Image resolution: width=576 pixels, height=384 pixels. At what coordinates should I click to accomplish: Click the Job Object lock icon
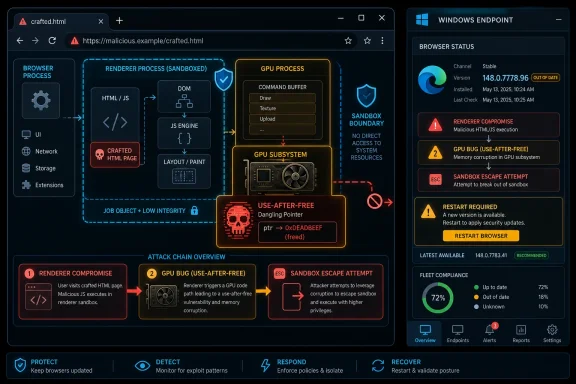[194, 211]
